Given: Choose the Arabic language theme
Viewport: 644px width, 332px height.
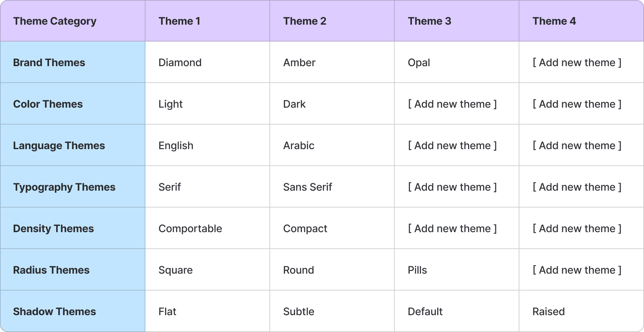Looking at the screenshot, I should coord(299,146).
